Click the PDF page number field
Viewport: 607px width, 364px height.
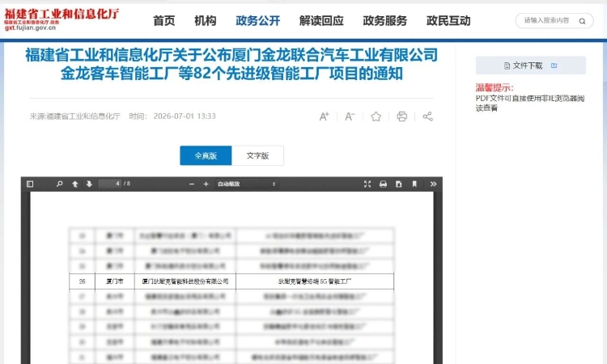click(110, 184)
